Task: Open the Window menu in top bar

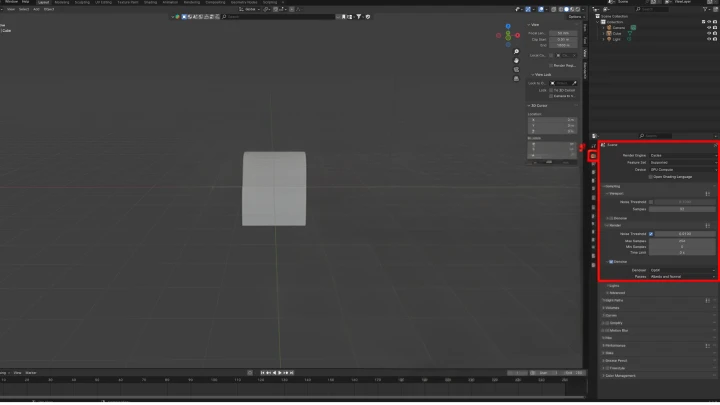Action: pos(11,2)
